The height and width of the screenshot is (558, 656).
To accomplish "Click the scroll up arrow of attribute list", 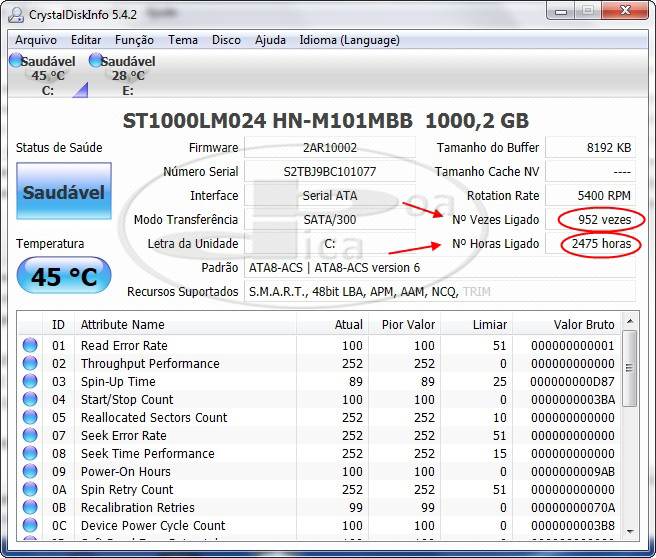I will click(x=630, y=322).
